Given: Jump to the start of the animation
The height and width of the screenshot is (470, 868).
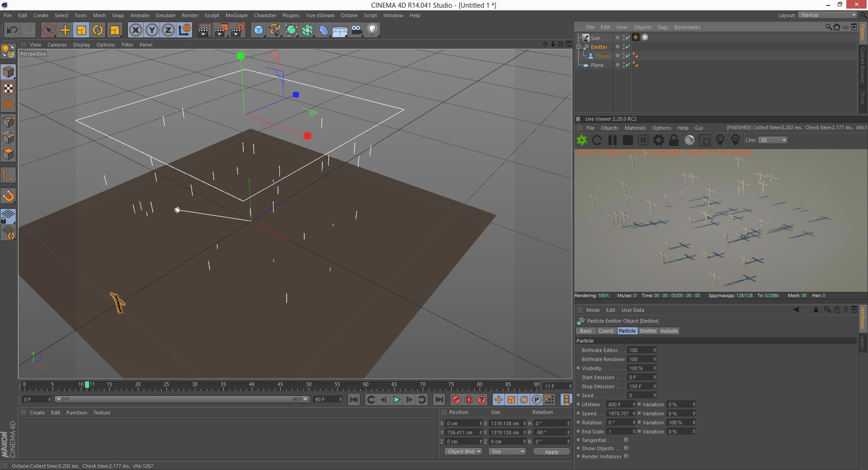Looking at the screenshot, I should tap(354, 399).
